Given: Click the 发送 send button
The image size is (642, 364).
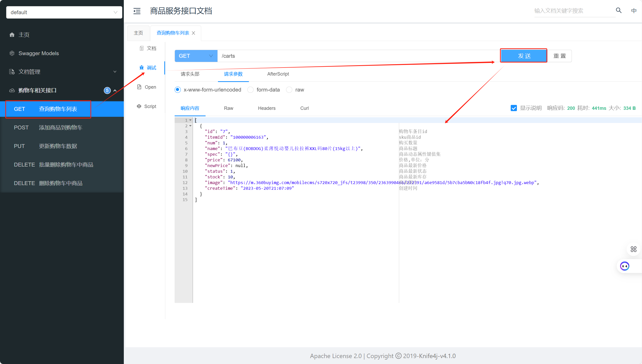Looking at the screenshot, I should coord(524,56).
